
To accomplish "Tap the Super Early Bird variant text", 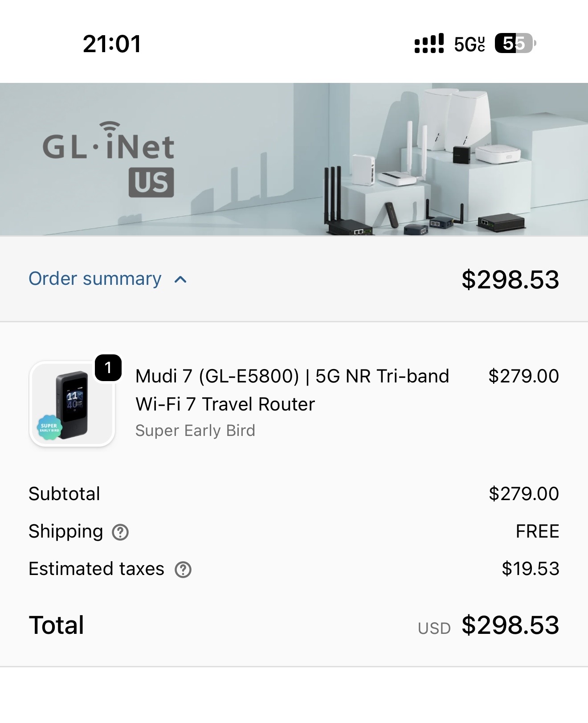I will 195,431.
